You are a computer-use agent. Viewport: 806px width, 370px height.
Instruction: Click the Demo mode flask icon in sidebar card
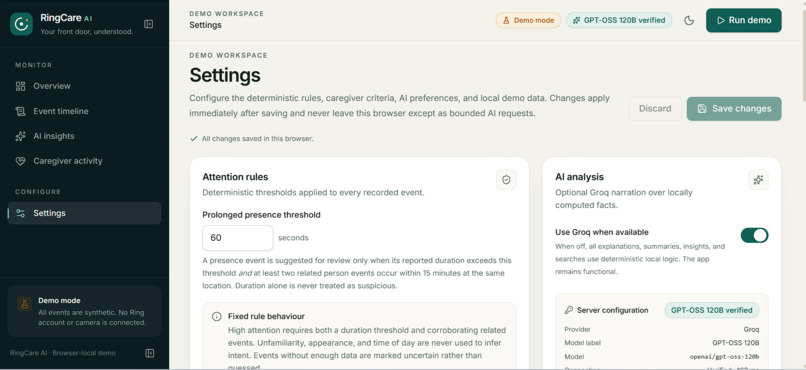click(24, 304)
